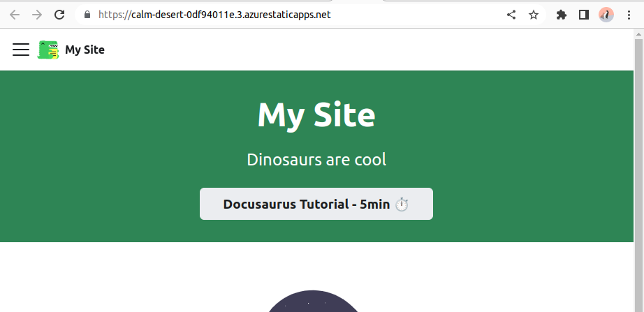Open the hamburger navigation menu
The height and width of the screenshot is (312, 644).
[21, 50]
